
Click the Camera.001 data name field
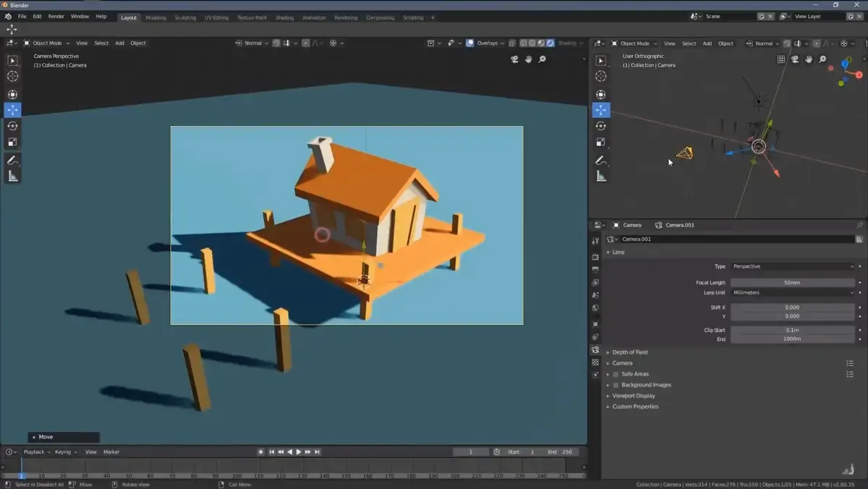[736, 239]
